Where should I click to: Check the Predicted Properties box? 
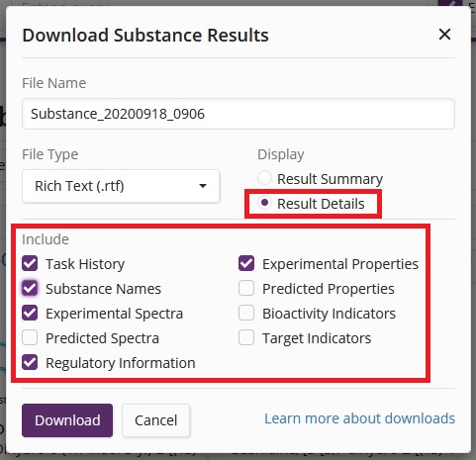246,288
